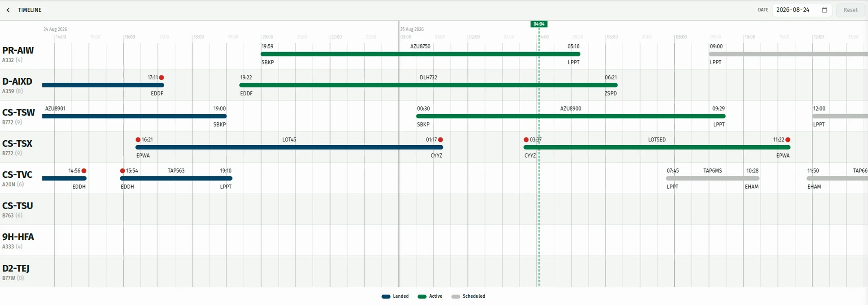Click the Scheduled legend swatch

pyautogui.click(x=456, y=296)
